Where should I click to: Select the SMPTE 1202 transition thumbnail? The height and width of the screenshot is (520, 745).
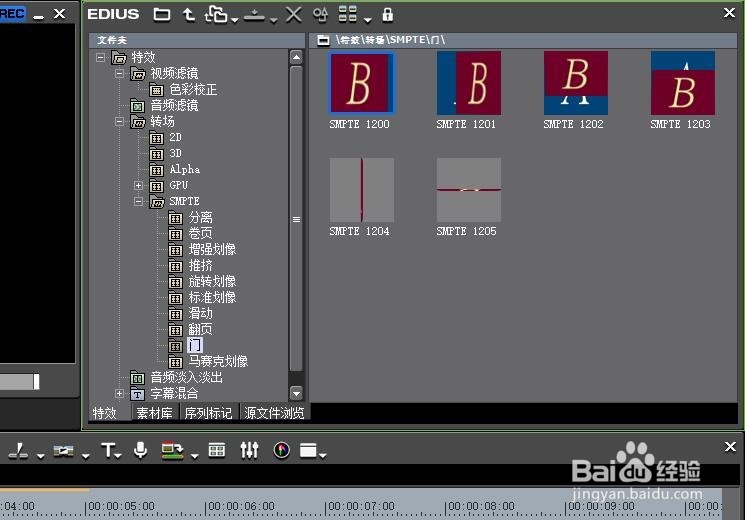pos(576,83)
